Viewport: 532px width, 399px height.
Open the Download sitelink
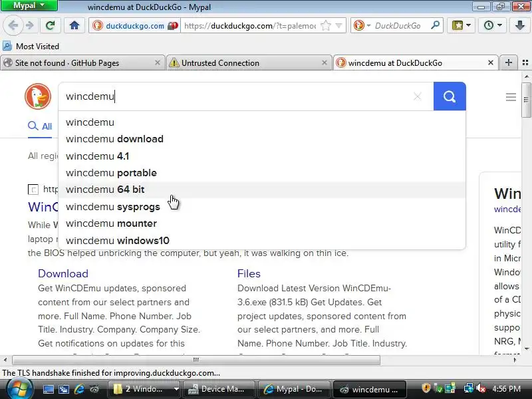point(63,273)
